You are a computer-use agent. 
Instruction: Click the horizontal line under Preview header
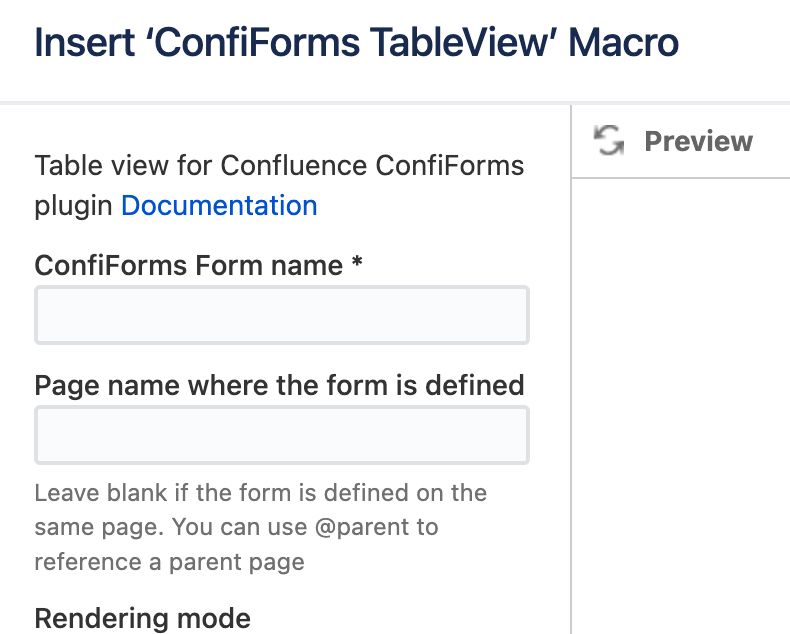tap(681, 178)
